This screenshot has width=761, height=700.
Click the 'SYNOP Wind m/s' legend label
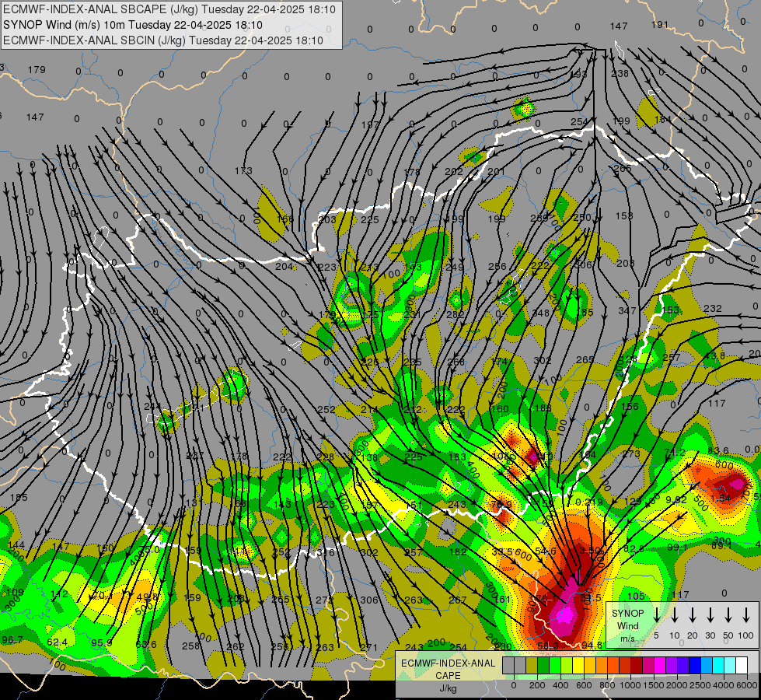click(627, 626)
